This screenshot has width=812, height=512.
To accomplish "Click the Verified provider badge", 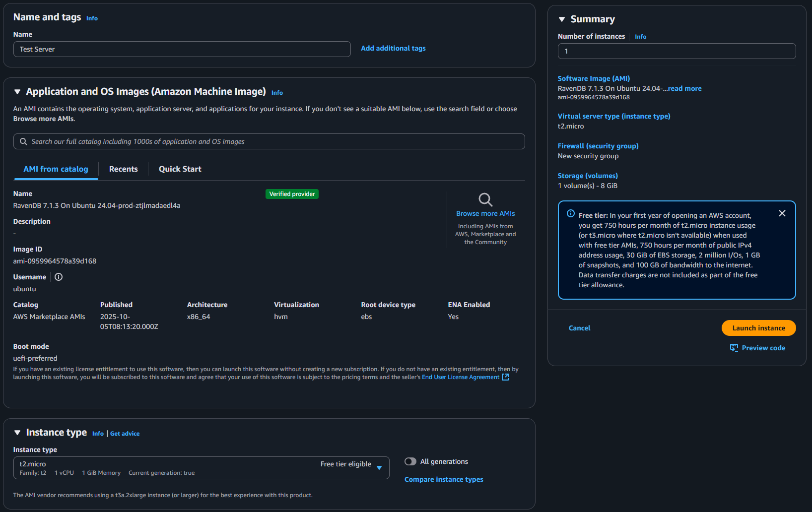I will [x=292, y=194].
